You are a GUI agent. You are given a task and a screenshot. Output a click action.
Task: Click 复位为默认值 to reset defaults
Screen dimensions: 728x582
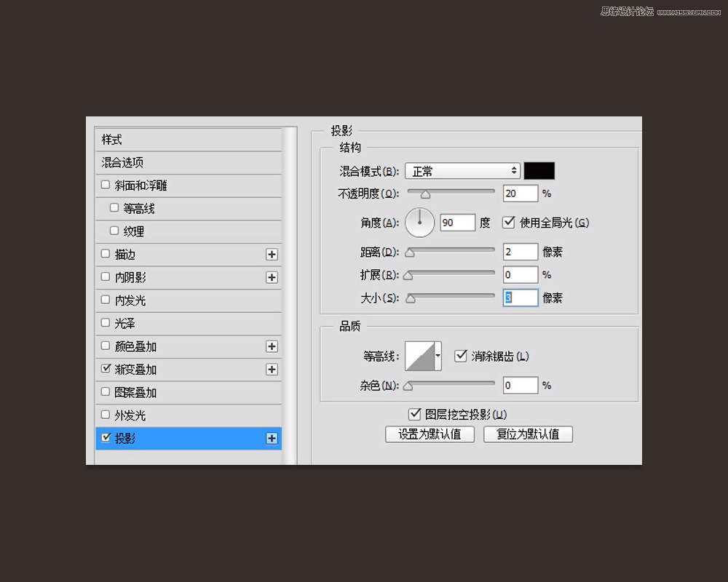coord(529,434)
